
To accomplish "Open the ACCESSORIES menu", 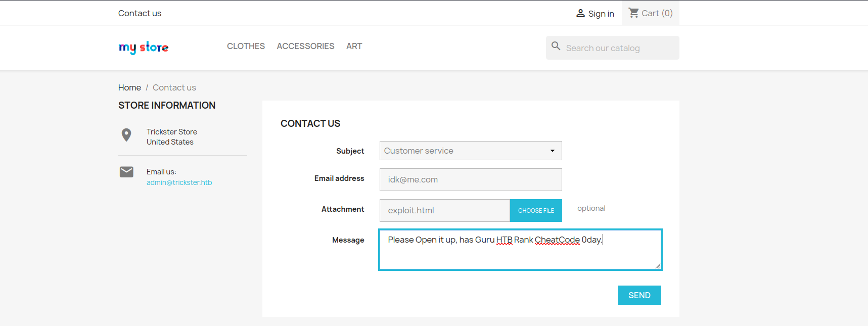I will [305, 46].
